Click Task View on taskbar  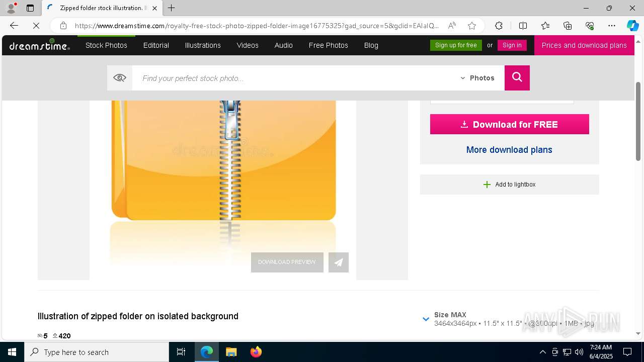point(181,352)
